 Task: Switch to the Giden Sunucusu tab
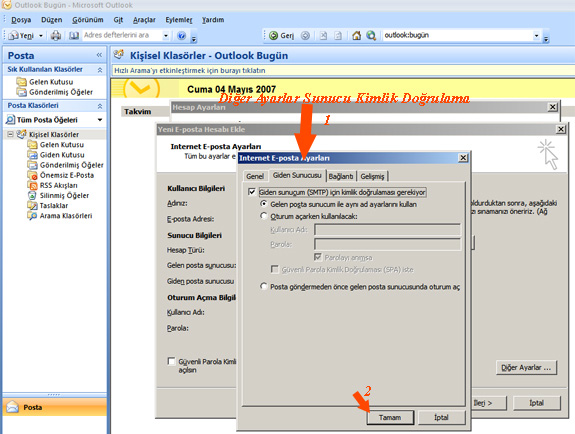[297, 175]
